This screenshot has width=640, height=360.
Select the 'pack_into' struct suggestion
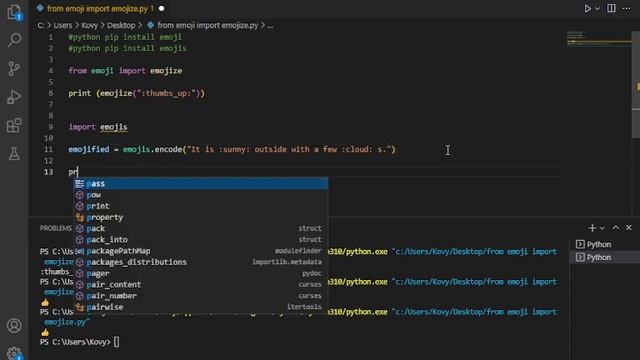[200, 240]
